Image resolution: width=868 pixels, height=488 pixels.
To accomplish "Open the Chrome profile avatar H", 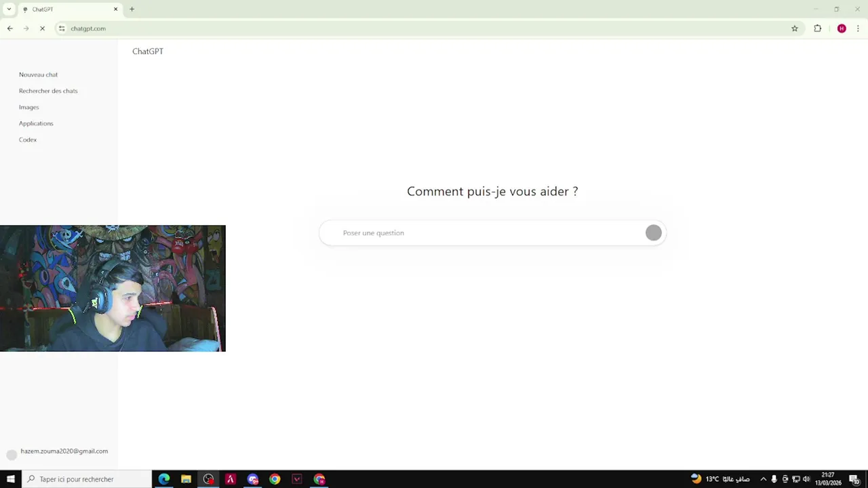I will coord(842,28).
